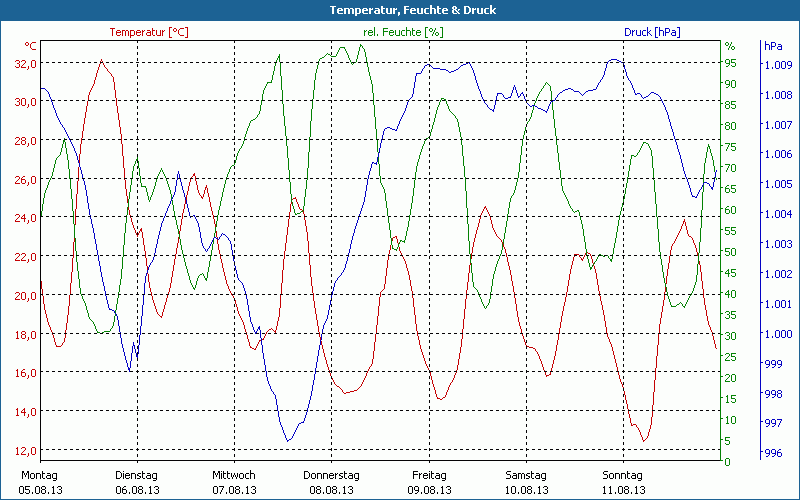Click the green % unit label
This screenshot has height=500, width=800.
click(730, 46)
